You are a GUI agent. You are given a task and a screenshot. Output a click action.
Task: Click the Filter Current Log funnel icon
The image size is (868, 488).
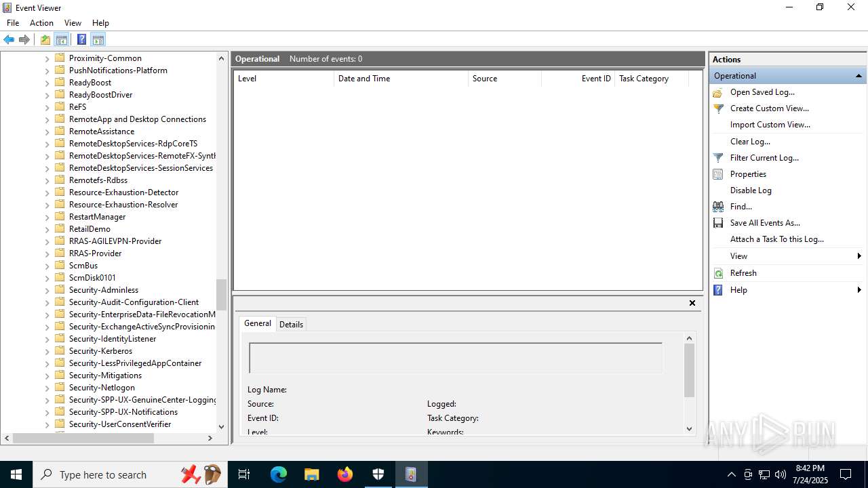pos(718,158)
